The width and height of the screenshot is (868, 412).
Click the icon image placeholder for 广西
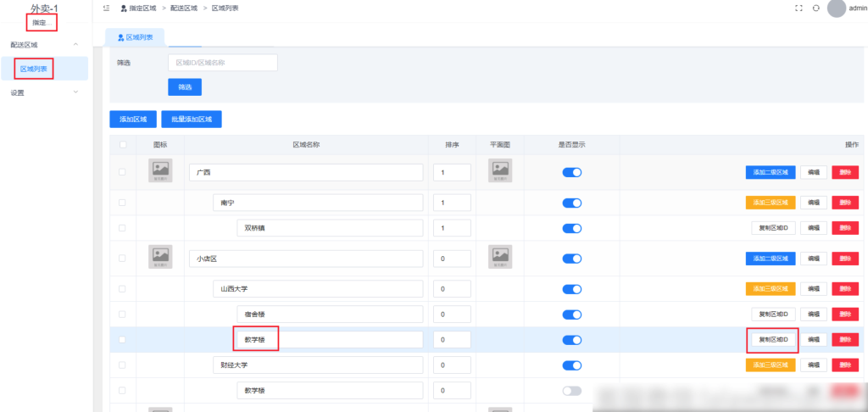pos(160,171)
